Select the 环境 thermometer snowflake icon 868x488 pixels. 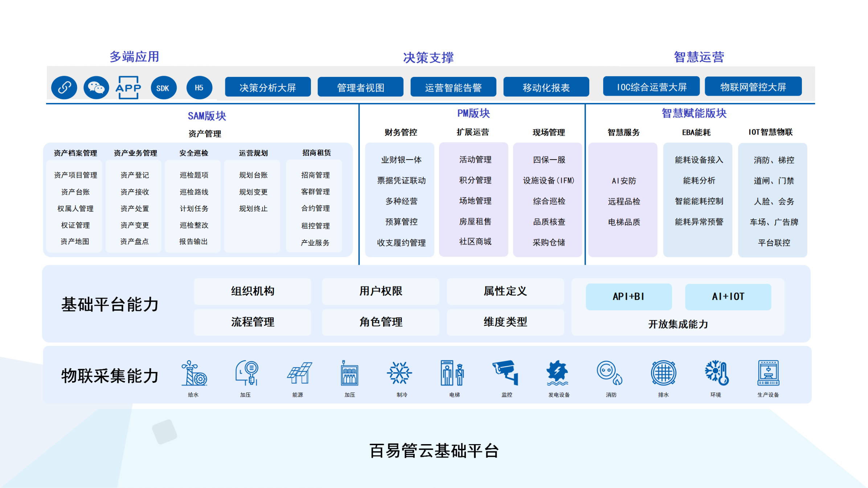click(x=717, y=373)
